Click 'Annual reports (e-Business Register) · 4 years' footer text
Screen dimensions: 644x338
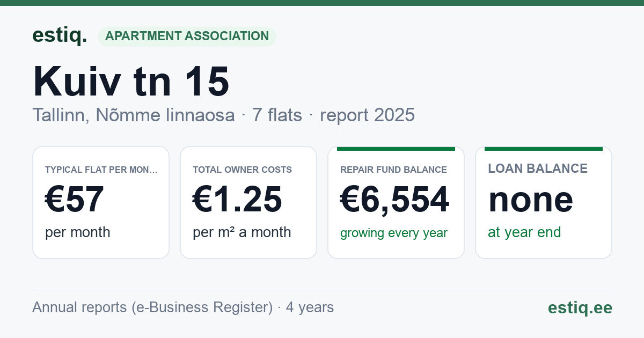coord(183,307)
